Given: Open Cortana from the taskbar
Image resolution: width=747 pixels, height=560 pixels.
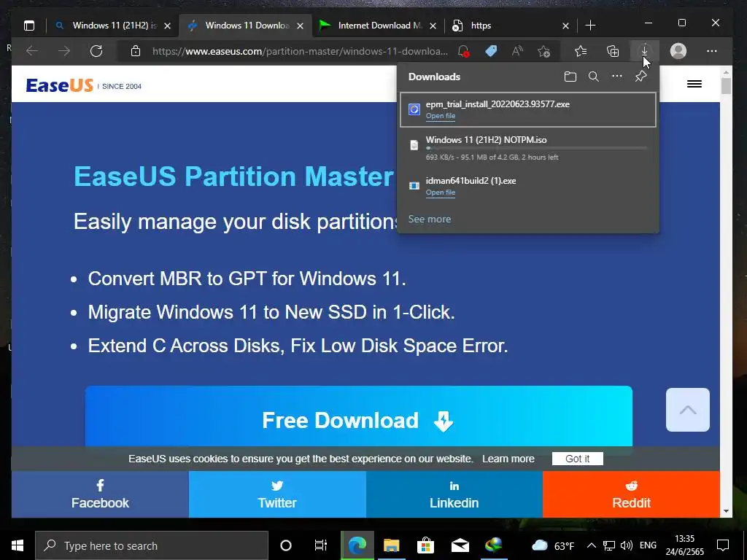Looking at the screenshot, I should (286, 545).
